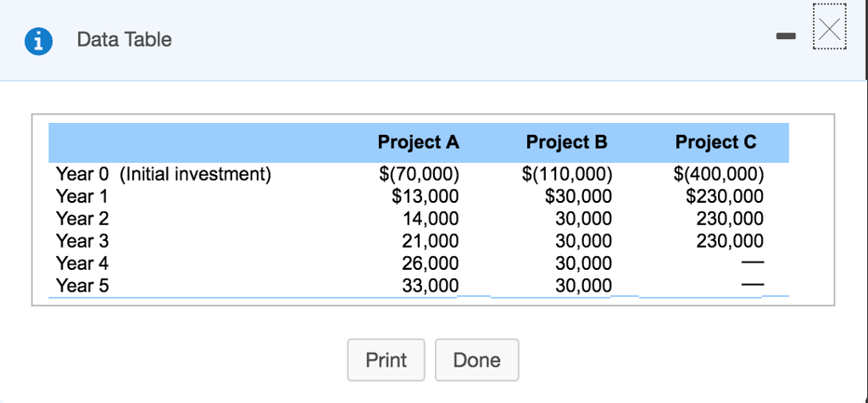Click the Data Table title text
The height and width of the screenshot is (403, 868).
pyautogui.click(x=124, y=40)
